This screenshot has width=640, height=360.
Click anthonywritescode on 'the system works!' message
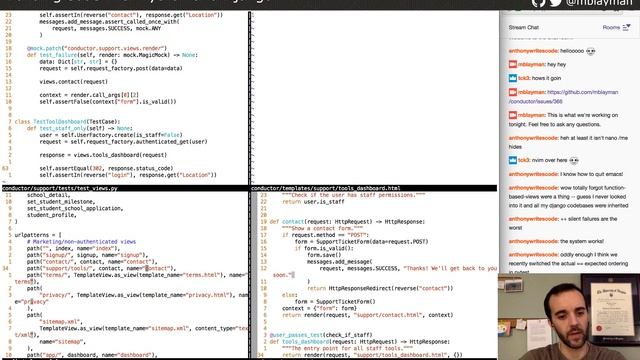pos(533,241)
